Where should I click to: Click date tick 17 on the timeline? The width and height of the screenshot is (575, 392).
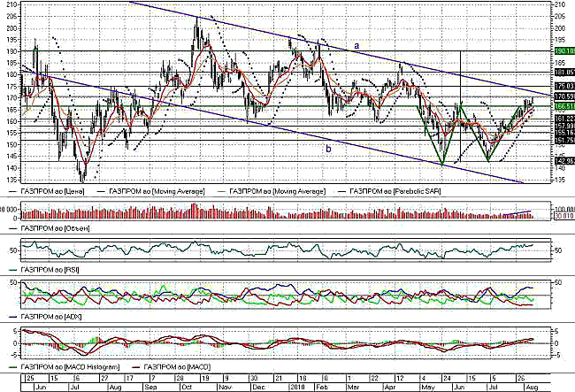coord(129,379)
